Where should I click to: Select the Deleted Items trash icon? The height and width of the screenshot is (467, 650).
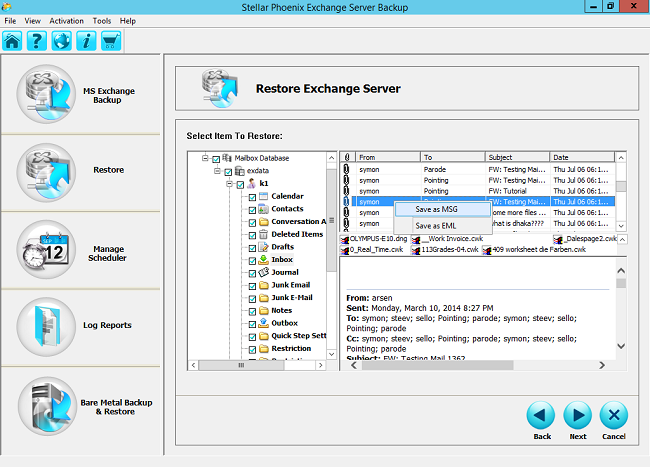click(264, 234)
